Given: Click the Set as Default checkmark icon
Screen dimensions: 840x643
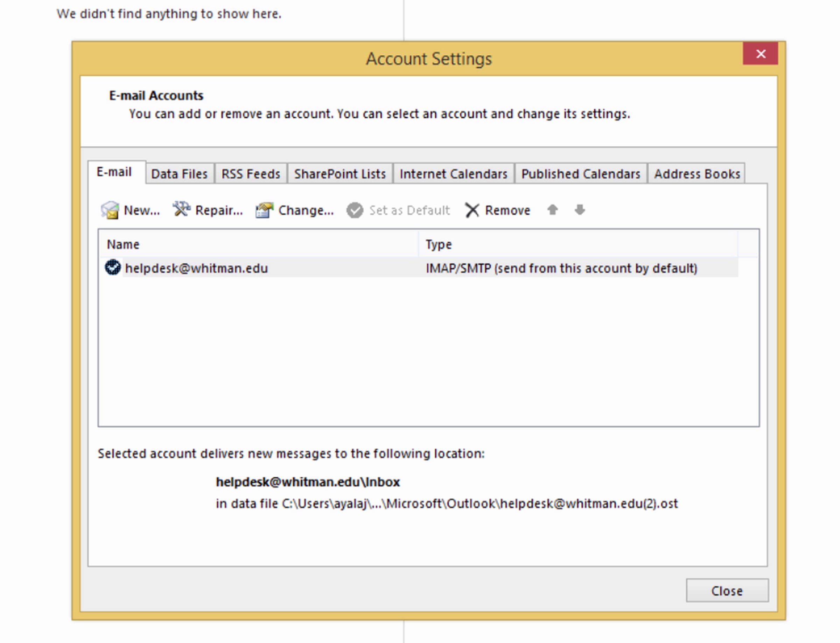Looking at the screenshot, I should tap(355, 210).
